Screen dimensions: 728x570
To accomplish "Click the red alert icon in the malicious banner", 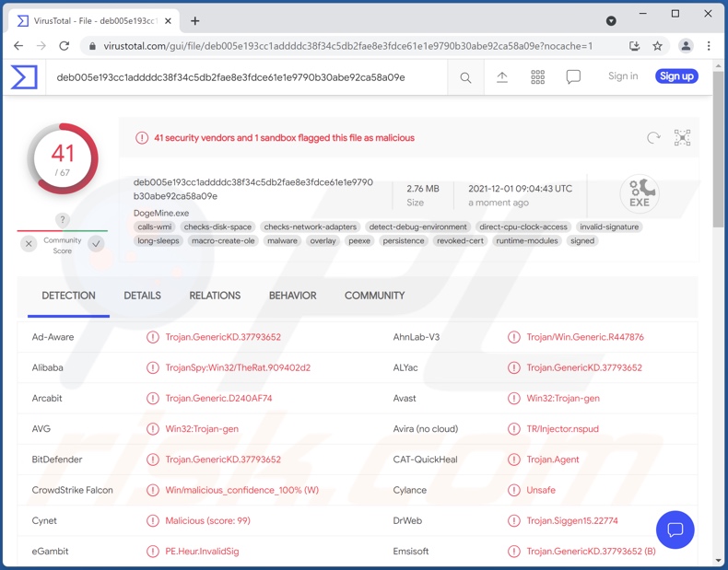I will [x=142, y=138].
